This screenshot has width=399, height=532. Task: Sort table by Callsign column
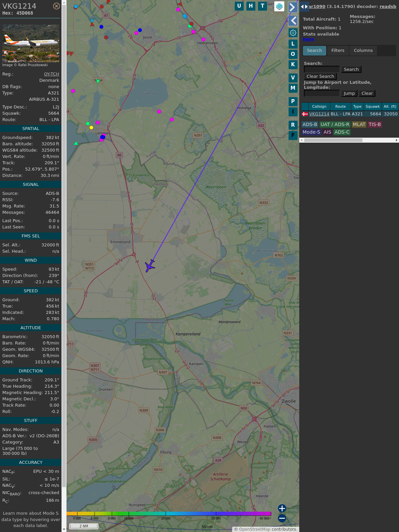(x=319, y=106)
